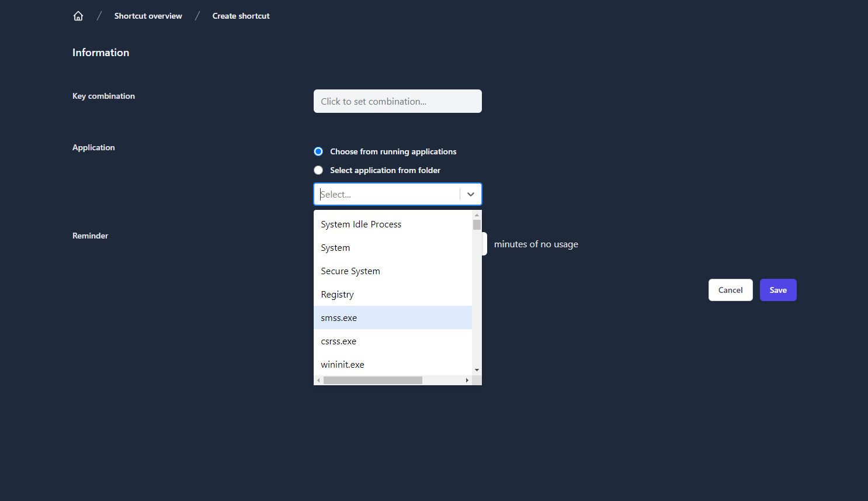Click the list's scroll down arrow
Screen dimensions: 868x501
click(x=477, y=370)
